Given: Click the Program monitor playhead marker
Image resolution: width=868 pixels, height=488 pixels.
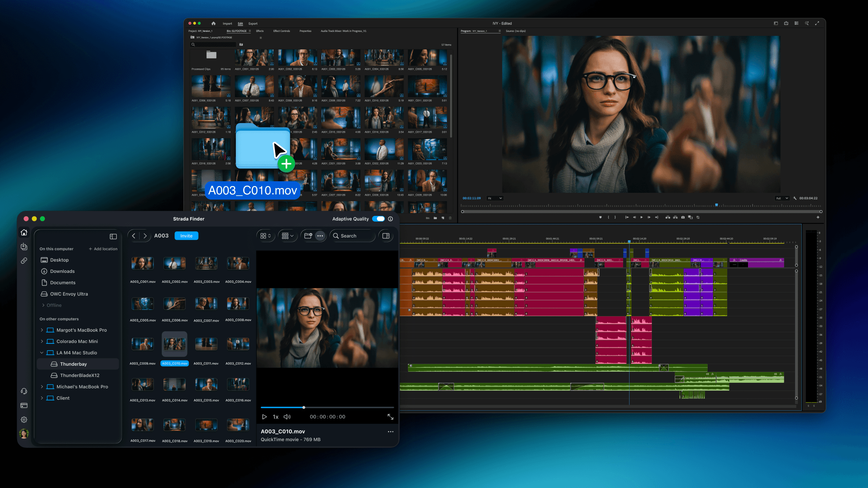Looking at the screenshot, I should (x=716, y=205).
